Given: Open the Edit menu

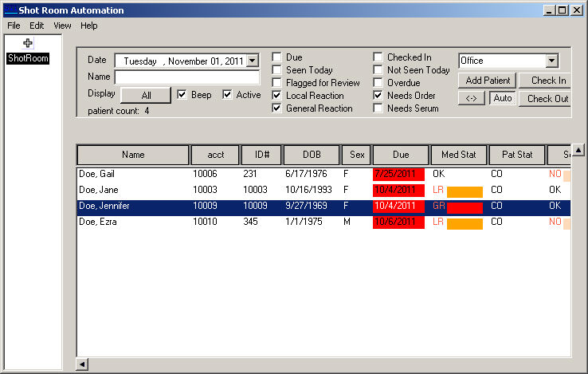Looking at the screenshot, I should (x=37, y=26).
